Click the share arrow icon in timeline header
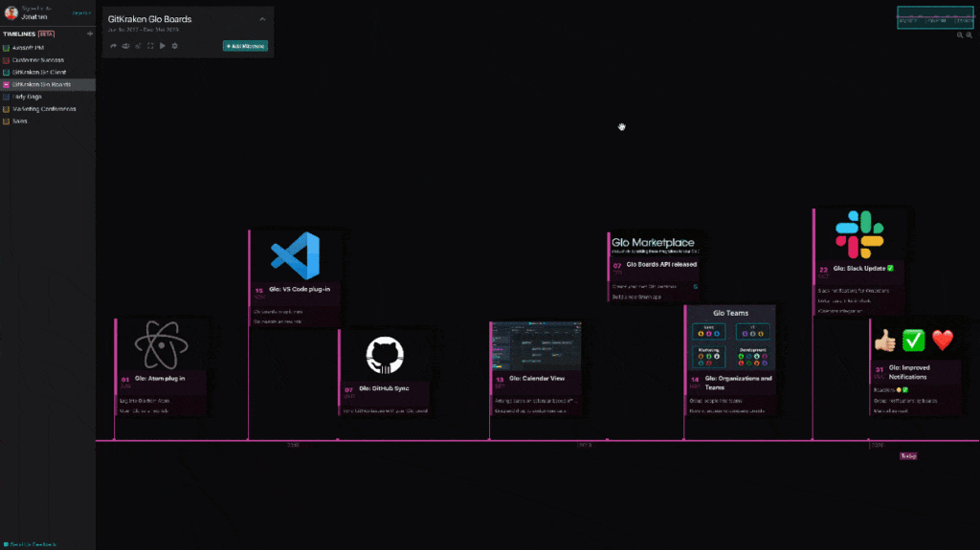980x550 pixels. click(x=113, y=46)
